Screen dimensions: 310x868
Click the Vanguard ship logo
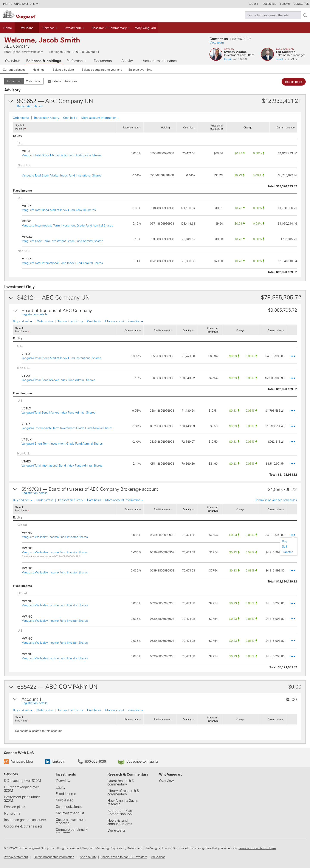(19, 15)
